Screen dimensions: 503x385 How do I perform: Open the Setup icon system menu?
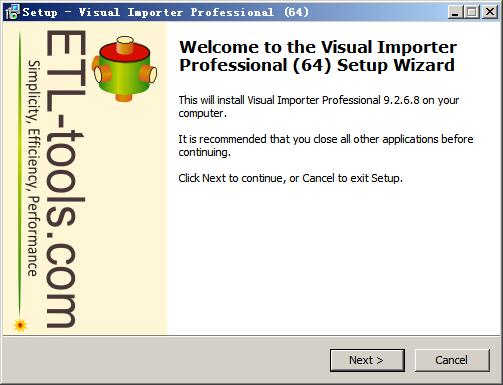12,12
